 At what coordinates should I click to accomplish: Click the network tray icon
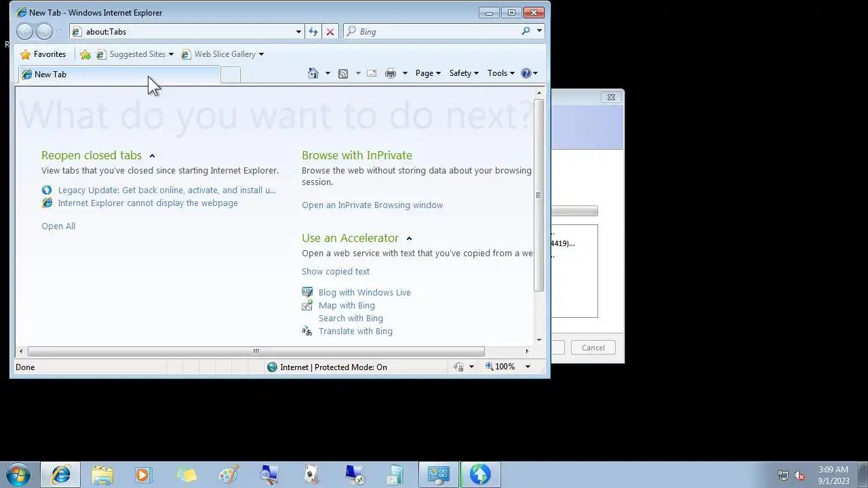tap(783, 475)
